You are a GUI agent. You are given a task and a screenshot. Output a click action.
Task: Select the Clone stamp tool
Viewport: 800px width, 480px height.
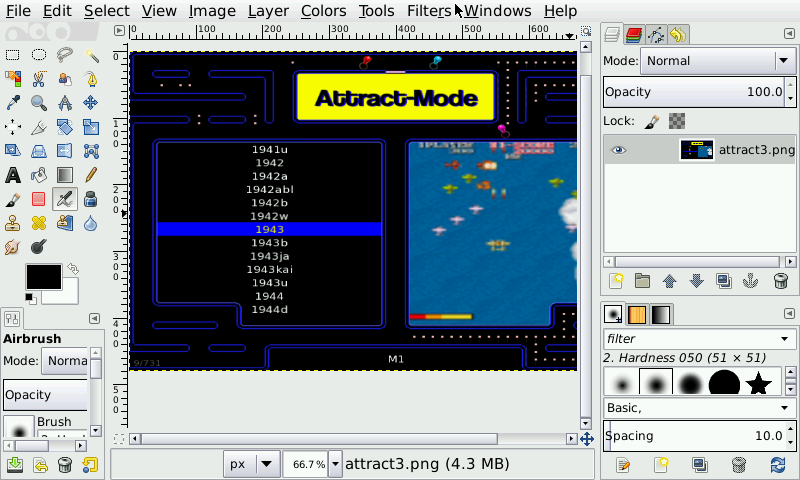pyautogui.click(x=13, y=223)
